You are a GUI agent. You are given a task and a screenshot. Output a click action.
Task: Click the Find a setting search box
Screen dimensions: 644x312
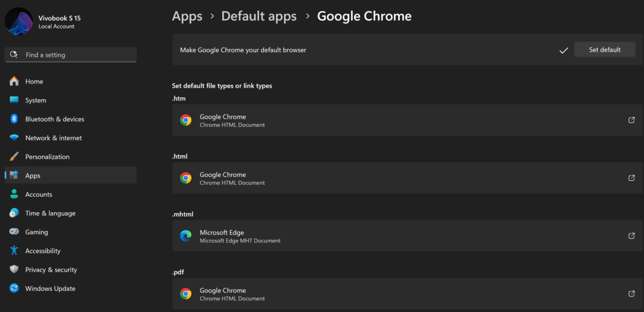pyautogui.click(x=71, y=55)
